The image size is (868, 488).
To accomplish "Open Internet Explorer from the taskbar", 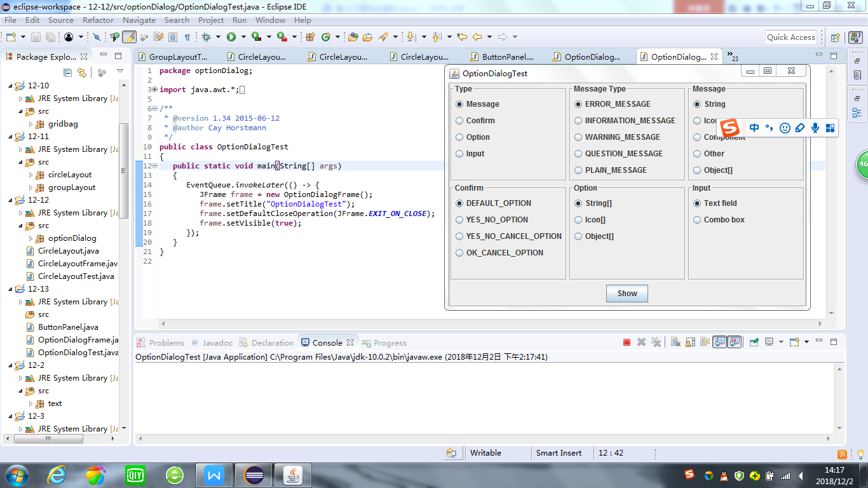I will pyautogui.click(x=57, y=475).
